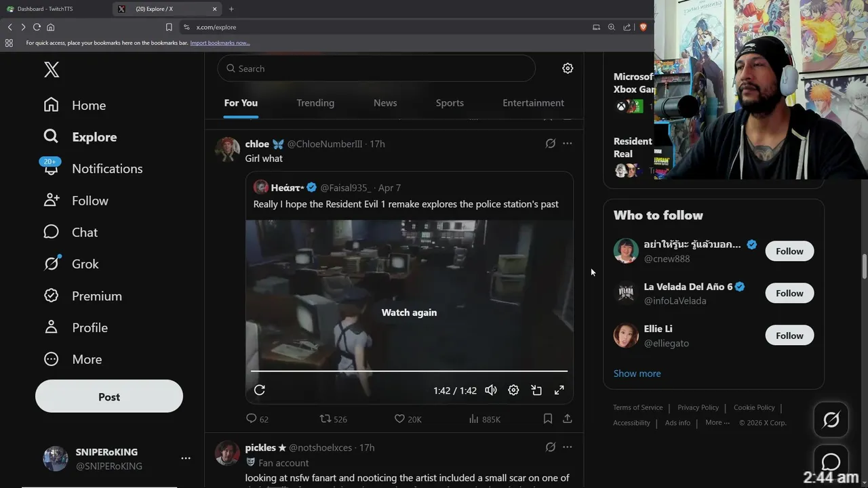Image resolution: width=868 pixels, height=488 pixels.
Task: Open SNIPERoKING account switcher dots
Action: coord(186,459)
